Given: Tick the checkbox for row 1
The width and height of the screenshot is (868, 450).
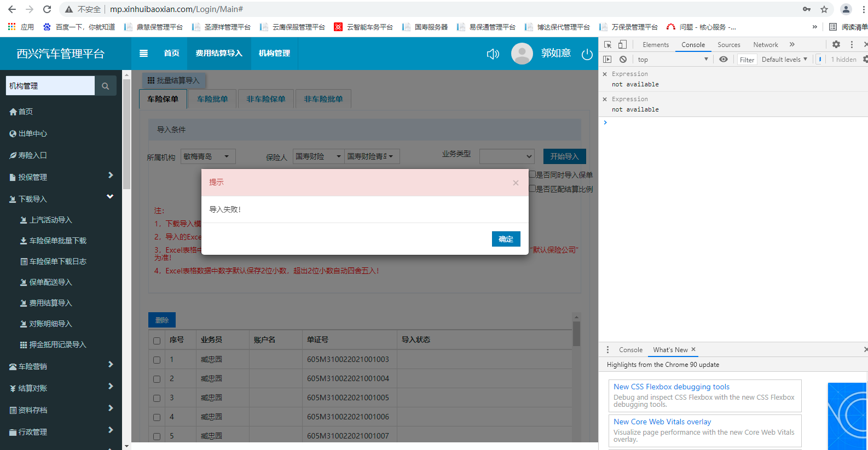Looking at the screenshot, I should pos(157,360).
